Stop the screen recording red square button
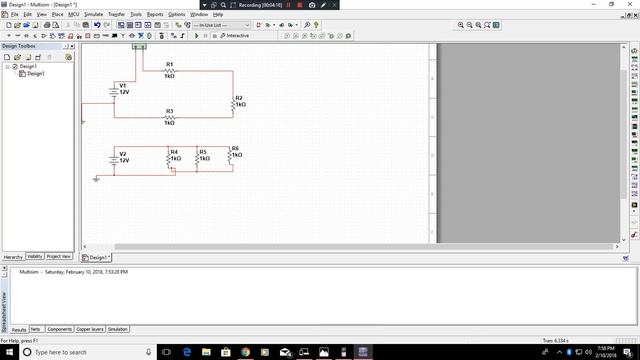This screenshot has width=640, height=360. pos(300,5)
